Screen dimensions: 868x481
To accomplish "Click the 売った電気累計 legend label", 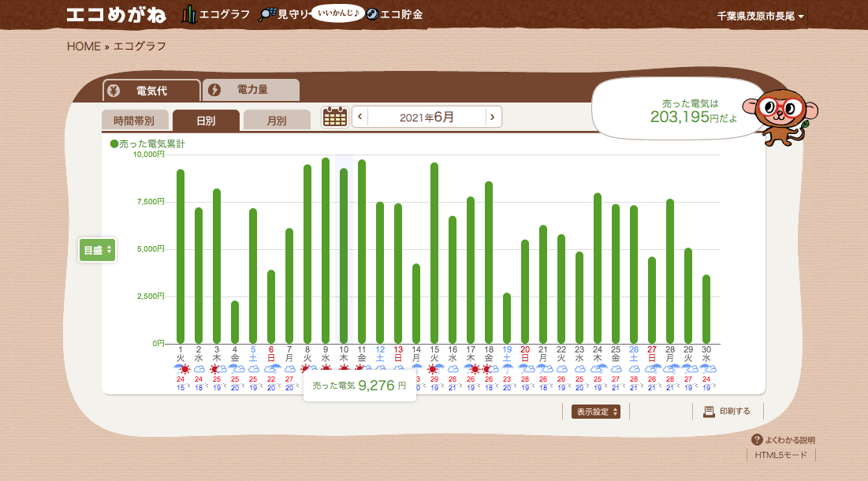I will coord(151,144).
